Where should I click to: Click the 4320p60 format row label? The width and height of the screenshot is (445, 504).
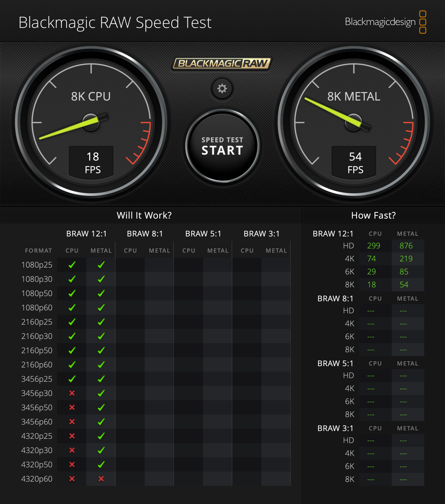[x=37, y=479]
